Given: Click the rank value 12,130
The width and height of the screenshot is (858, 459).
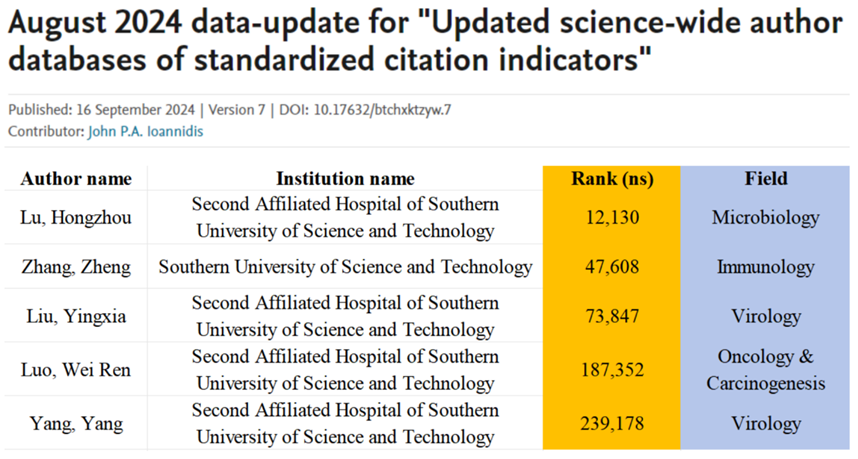Looking at the screenshot, I should [611, 218].
